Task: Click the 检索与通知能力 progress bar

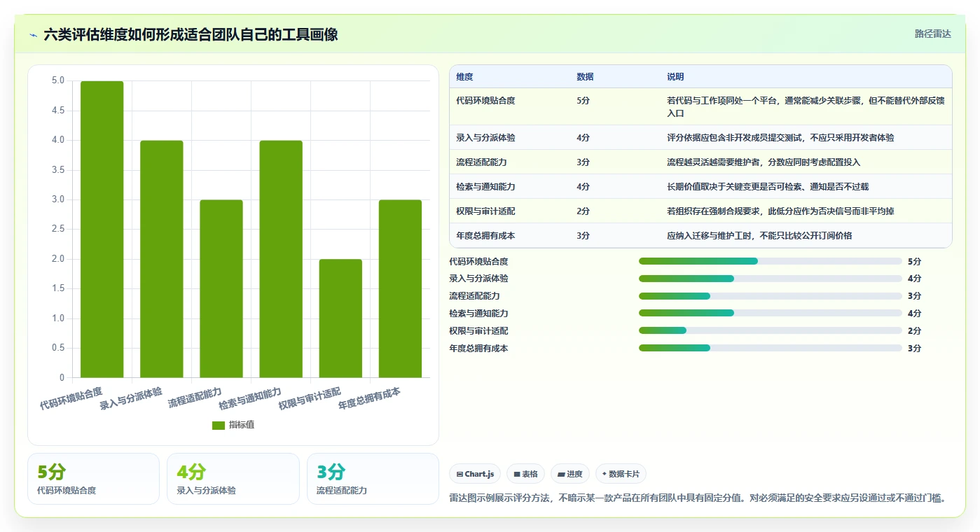Action: (x=770, y=314)
